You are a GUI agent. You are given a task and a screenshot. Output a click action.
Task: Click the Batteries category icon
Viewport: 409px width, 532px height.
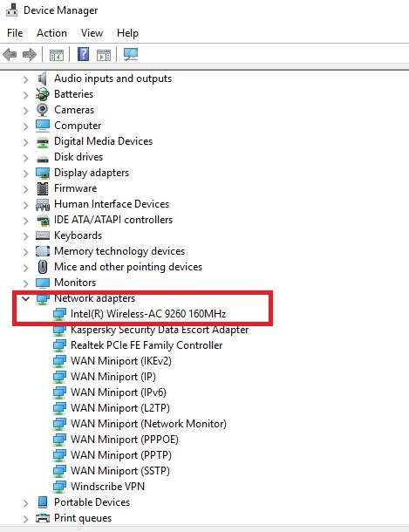click(x=43, y=94)
